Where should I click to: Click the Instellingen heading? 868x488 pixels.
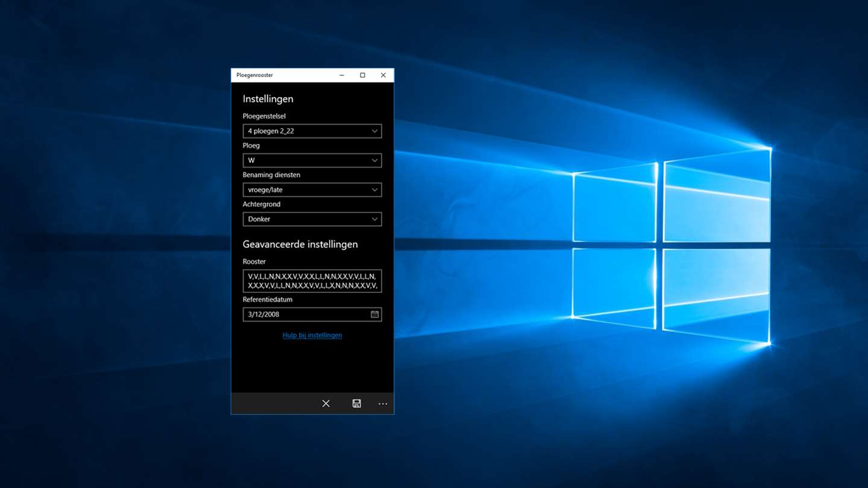point(268,99)
